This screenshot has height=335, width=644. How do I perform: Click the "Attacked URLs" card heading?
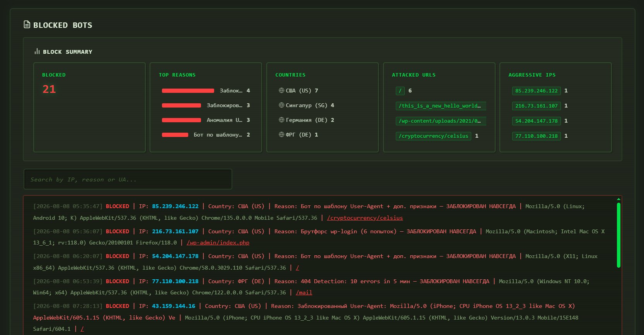[414, 75]
